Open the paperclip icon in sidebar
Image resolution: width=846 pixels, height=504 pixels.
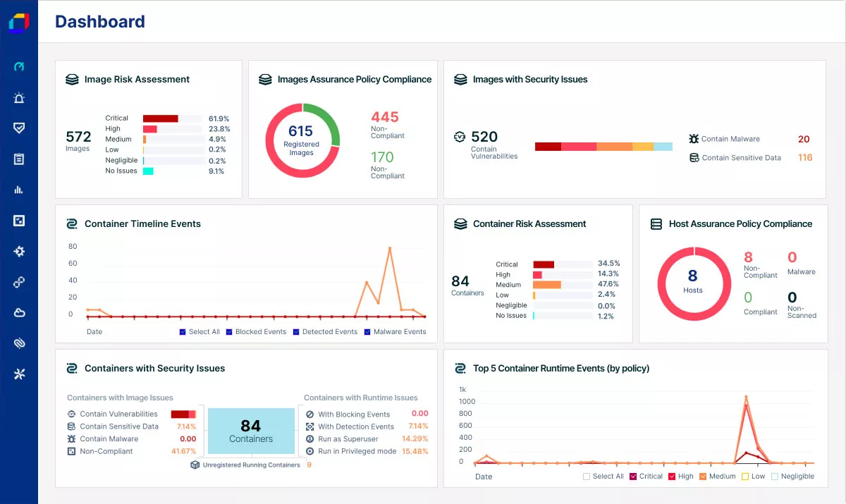(x=19, y=343)
